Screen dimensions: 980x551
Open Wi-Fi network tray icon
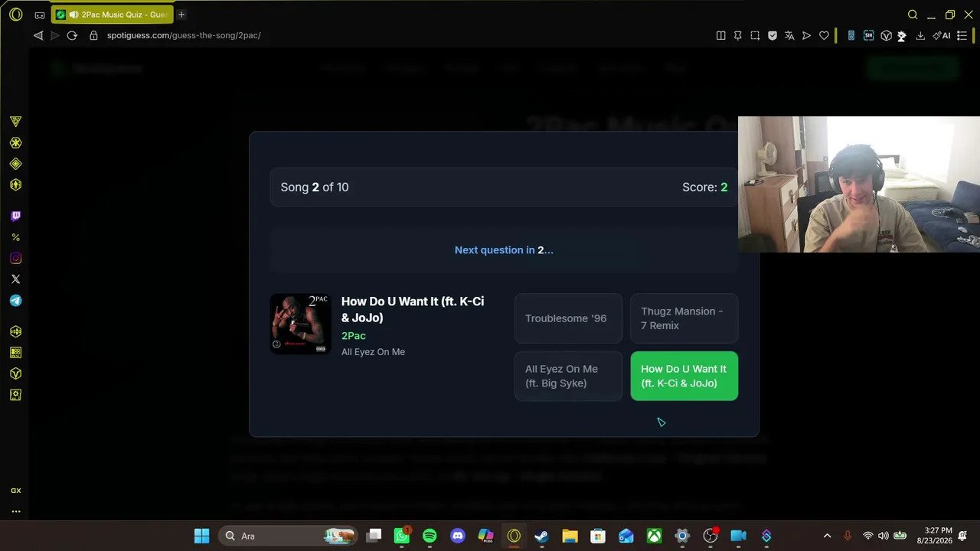[x=867, y=536]
